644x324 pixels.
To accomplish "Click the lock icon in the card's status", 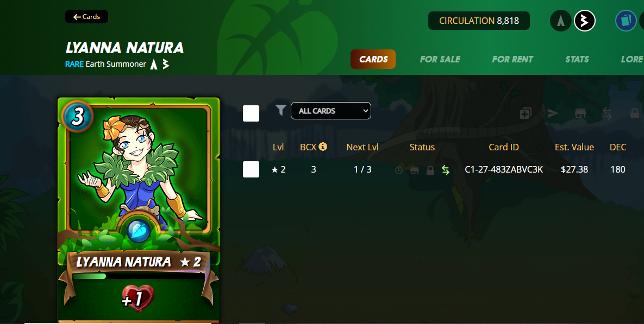I will (430, 170).
